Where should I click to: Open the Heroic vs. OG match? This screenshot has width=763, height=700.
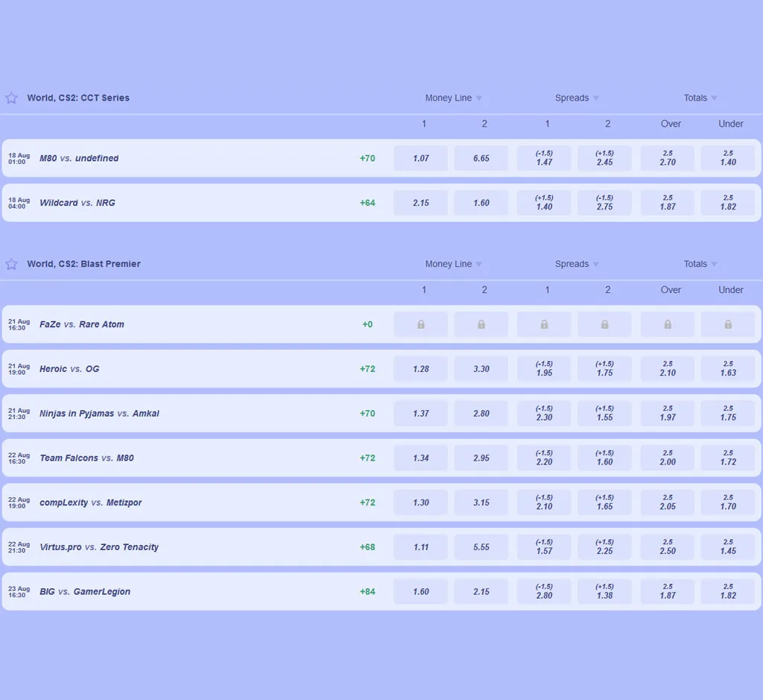tap(69, 369)
